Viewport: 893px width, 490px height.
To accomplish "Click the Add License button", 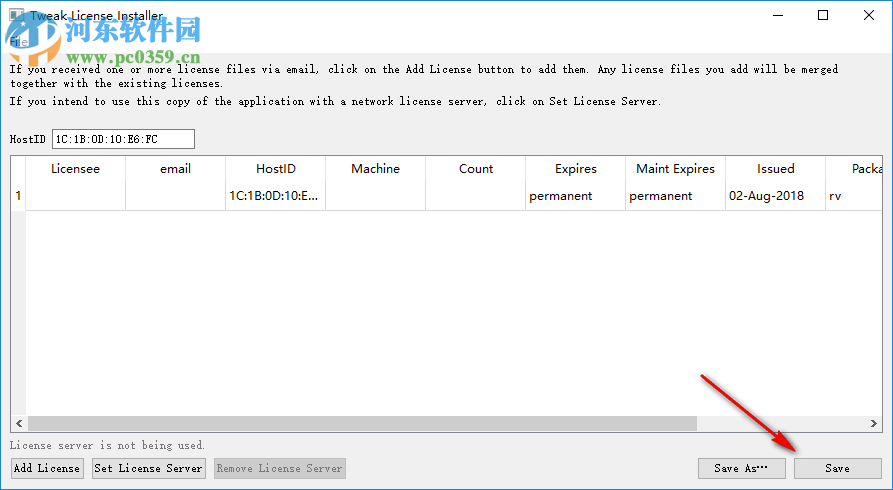I will click(x=47, y=468).
